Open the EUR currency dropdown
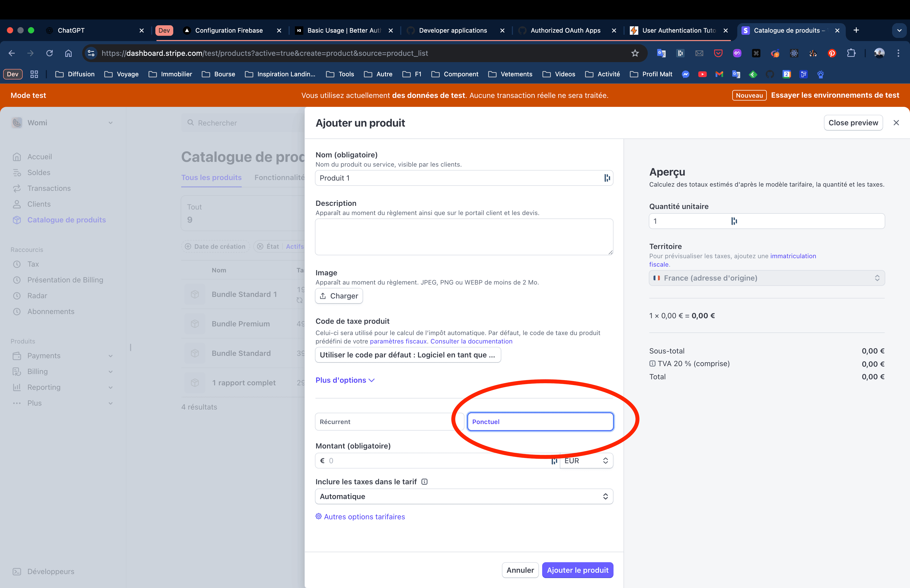The image size is (910, 588). [x=586, y=460]
